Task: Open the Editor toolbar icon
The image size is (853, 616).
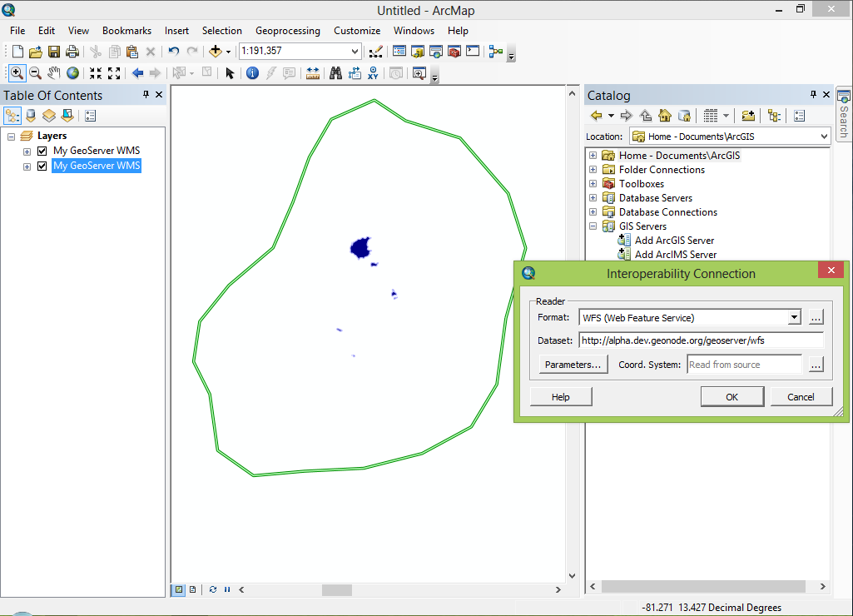Action: tap(375, 52)
